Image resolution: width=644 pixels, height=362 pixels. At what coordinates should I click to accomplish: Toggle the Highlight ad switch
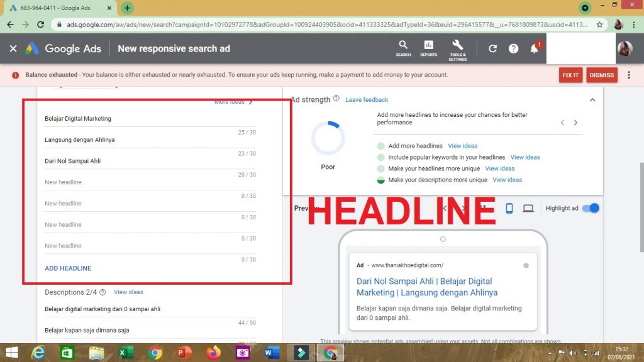pos(591,208)
